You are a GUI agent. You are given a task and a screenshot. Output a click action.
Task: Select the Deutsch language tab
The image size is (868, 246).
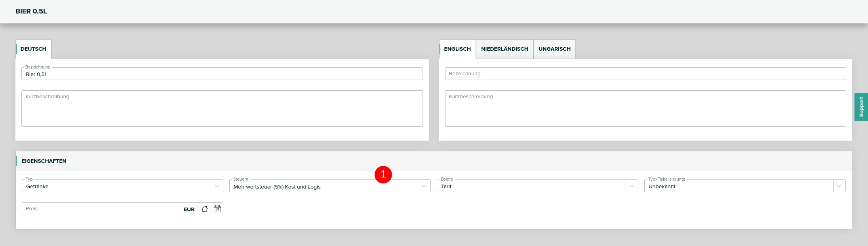(x=34, y=49)
